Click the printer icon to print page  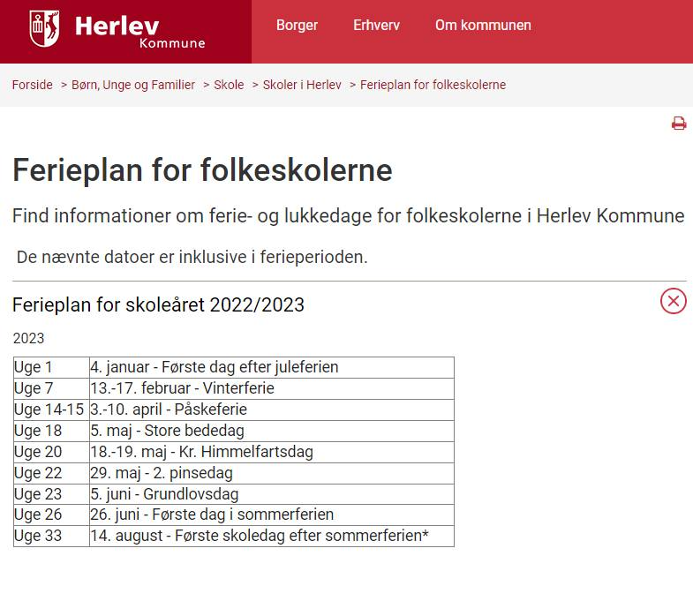tap(679, 124)
